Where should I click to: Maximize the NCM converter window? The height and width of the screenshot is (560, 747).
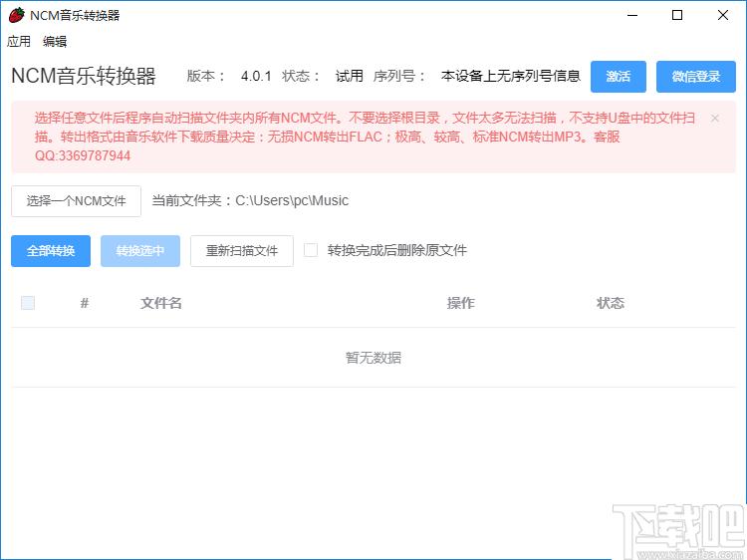pos(677,15)
